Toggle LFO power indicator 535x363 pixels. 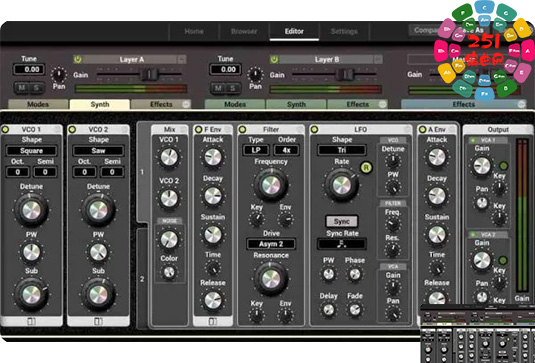[314, 129]
